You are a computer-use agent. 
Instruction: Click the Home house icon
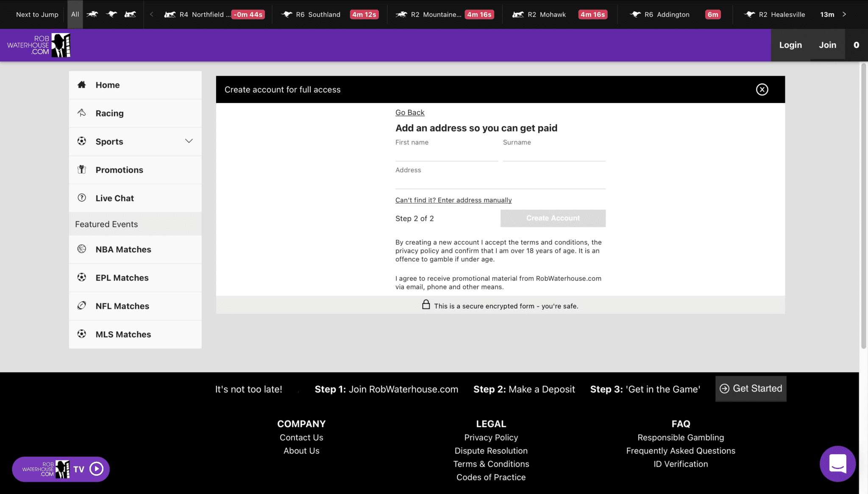82,85
